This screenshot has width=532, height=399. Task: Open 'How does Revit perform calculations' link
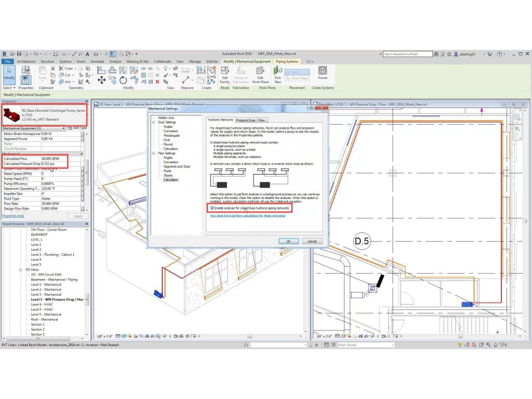pos(248,216)
